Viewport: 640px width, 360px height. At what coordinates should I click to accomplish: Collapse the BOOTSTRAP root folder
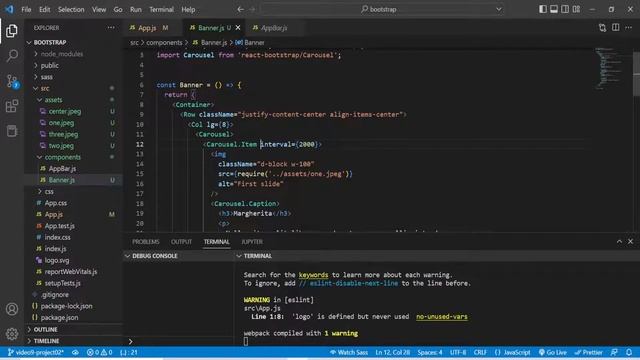coord(73,42)
